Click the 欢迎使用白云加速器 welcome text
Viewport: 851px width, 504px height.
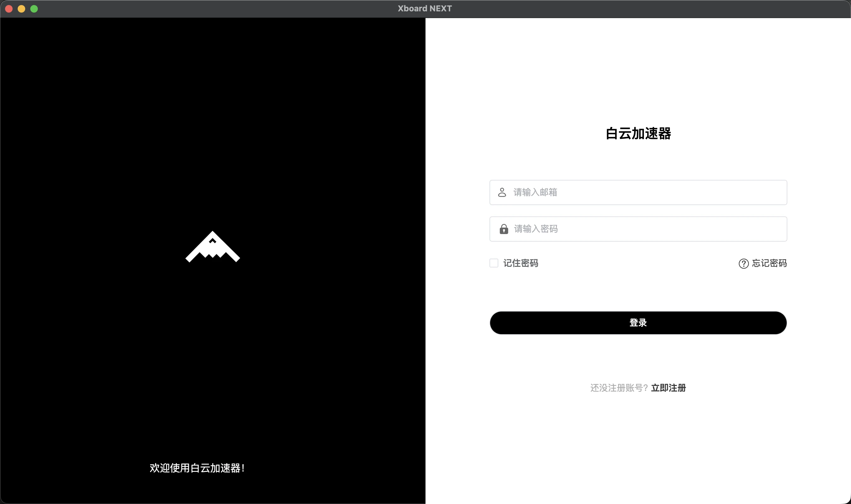[x=197, y=468]
